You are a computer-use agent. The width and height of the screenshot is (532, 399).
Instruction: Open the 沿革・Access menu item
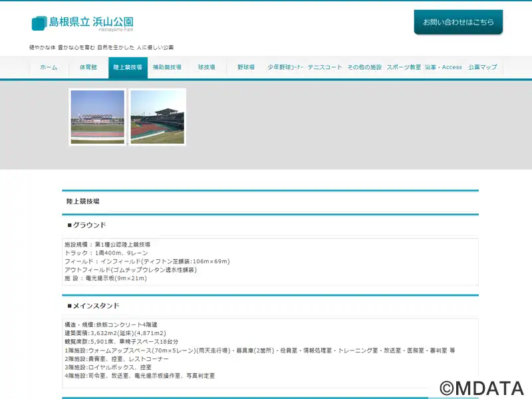tap(444, 67)
